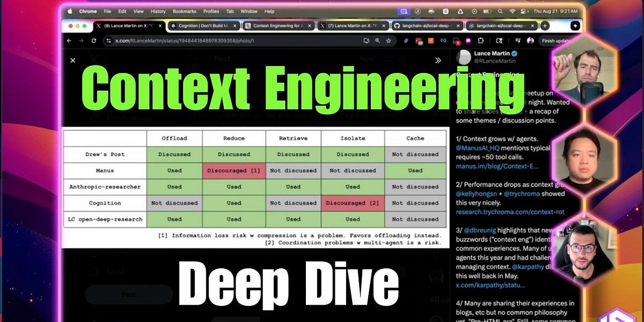Open the research.trychroma.com/context-rot link
Screen dimensions: 644x322
coord(510,212)
